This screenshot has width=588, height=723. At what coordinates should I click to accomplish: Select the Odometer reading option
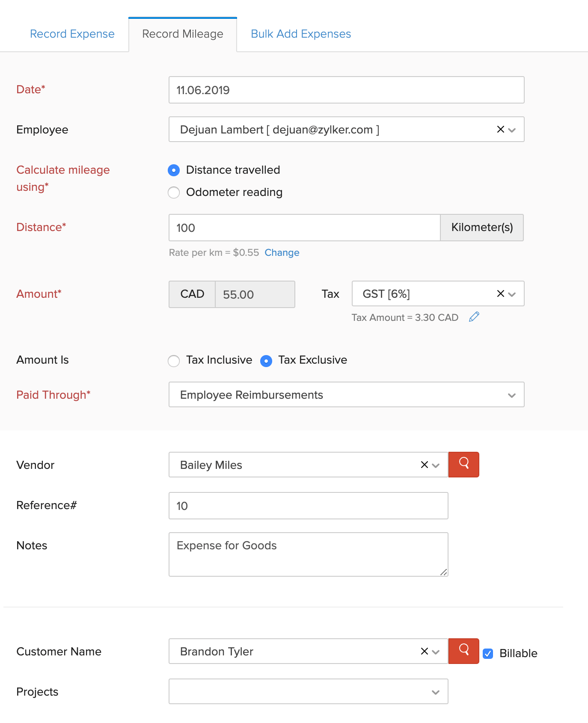tap(174, 193)
